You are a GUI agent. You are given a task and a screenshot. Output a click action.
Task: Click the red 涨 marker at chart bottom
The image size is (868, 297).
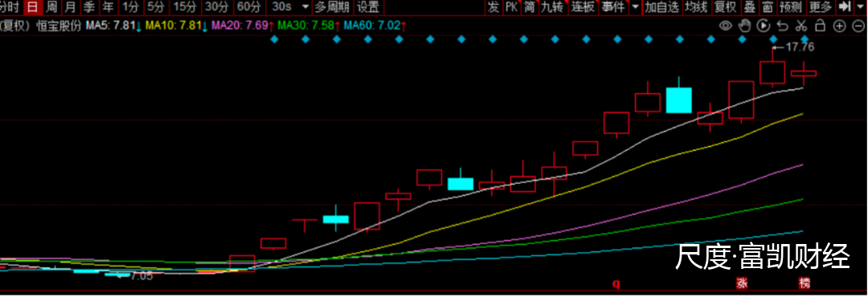[x=742, y=283]
